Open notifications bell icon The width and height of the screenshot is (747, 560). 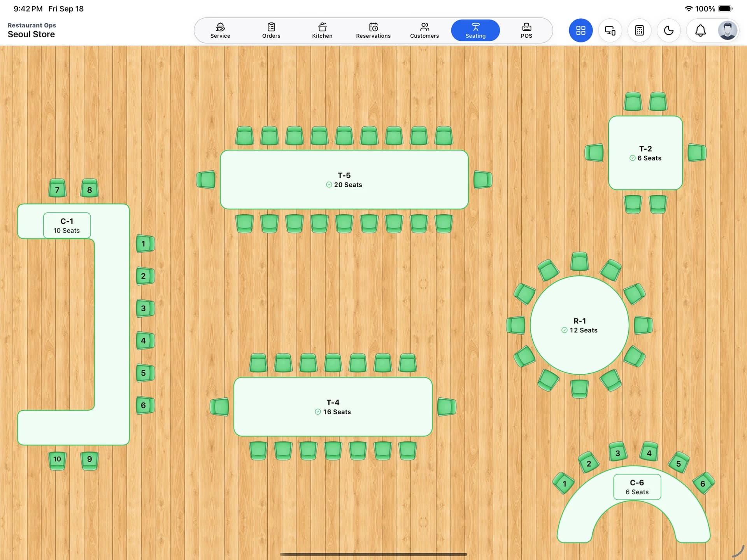pos(700,30)
